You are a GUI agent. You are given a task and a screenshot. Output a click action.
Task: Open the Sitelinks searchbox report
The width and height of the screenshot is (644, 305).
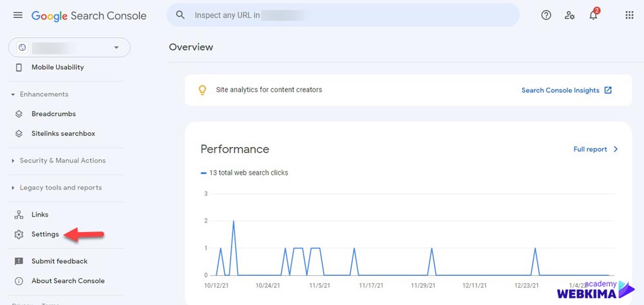[63, 133]
